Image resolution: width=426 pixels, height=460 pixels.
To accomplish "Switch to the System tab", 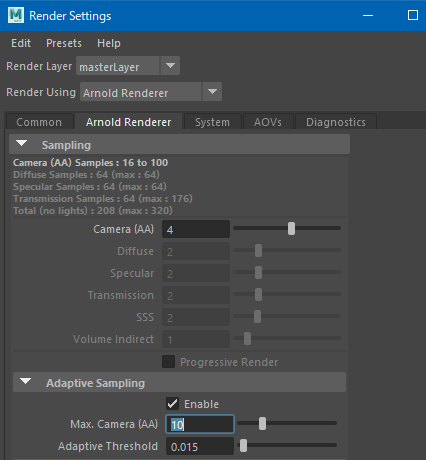I will click(213, 122).
